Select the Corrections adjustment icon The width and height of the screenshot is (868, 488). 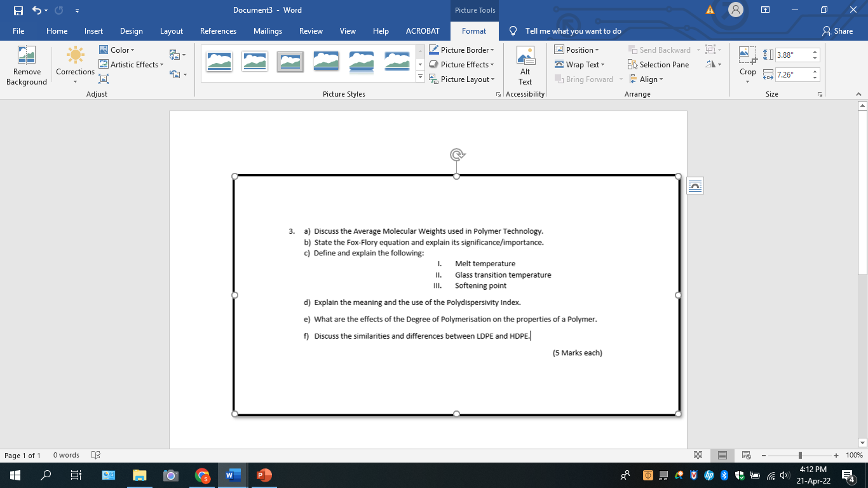tap(74, 65)
